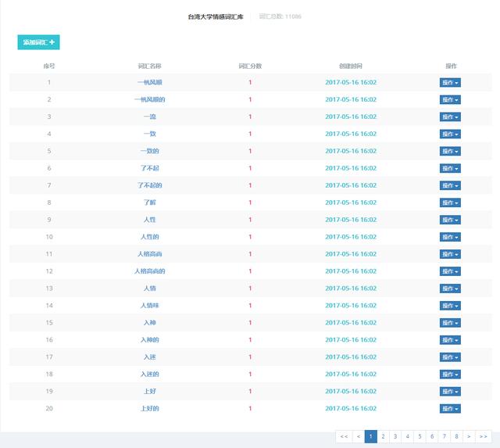Expand 操作 menu for row 13 人情
Viewport: 500px width, 448px height.
pos(450,289)
